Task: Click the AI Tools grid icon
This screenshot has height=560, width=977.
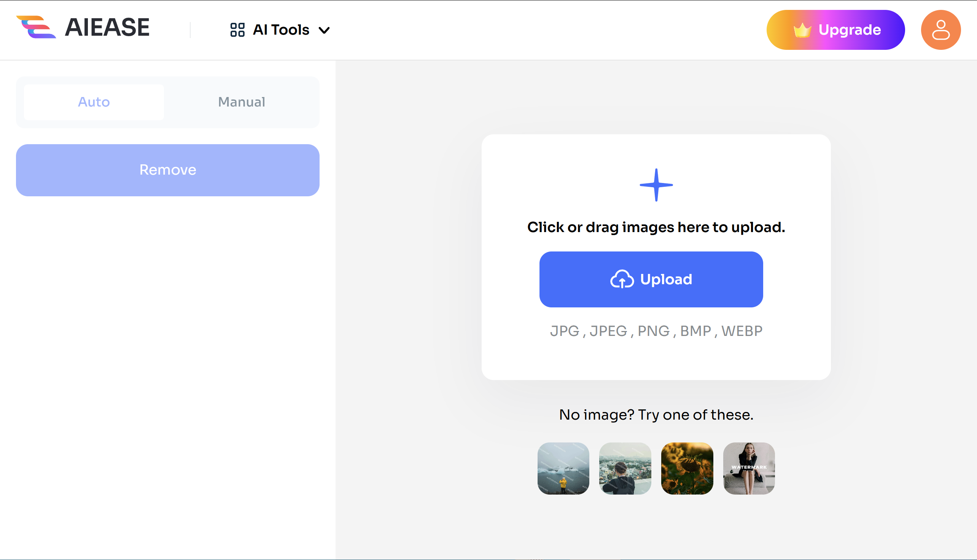Action: 237,30
